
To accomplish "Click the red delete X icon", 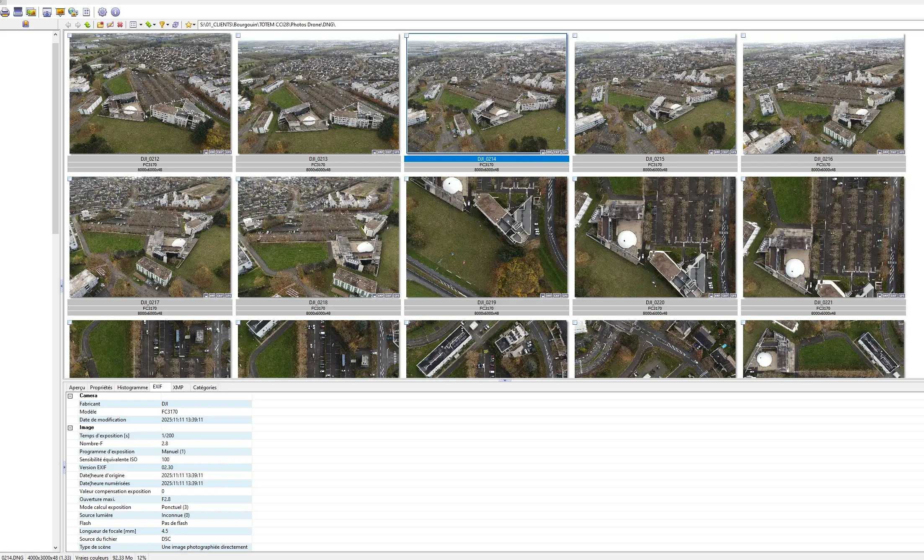I will [x=120, y=25].
